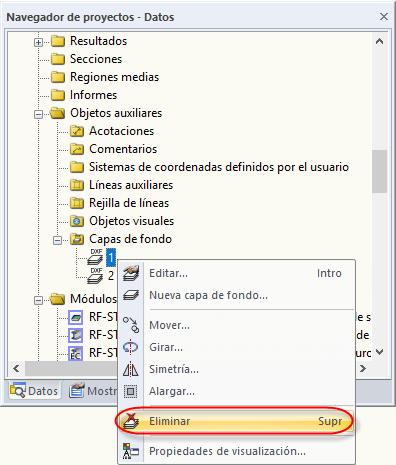Click the Secciones folder icon
This screenshot has width=396, height=465.
(x=58, y=59)
